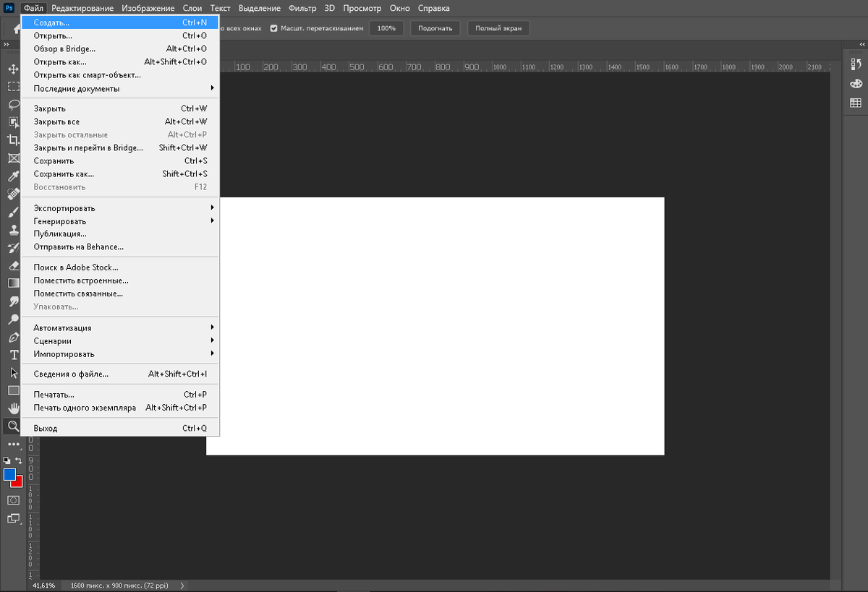Open the Color panel palette icon
This screenshot has width=868, height=592.
point(856,83)
